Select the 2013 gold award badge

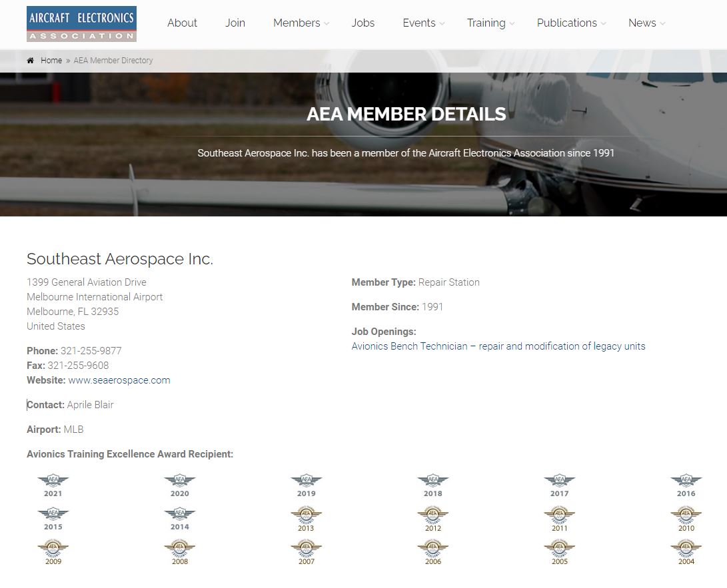coord(306,519)
